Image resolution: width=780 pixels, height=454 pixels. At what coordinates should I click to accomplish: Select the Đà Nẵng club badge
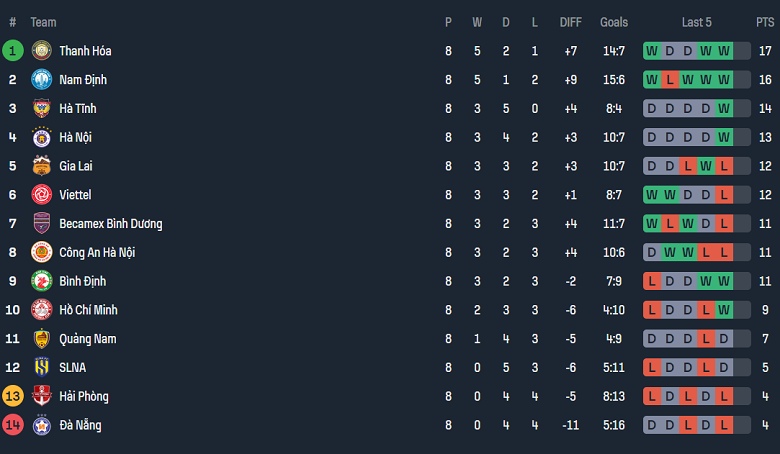point(42,425)
